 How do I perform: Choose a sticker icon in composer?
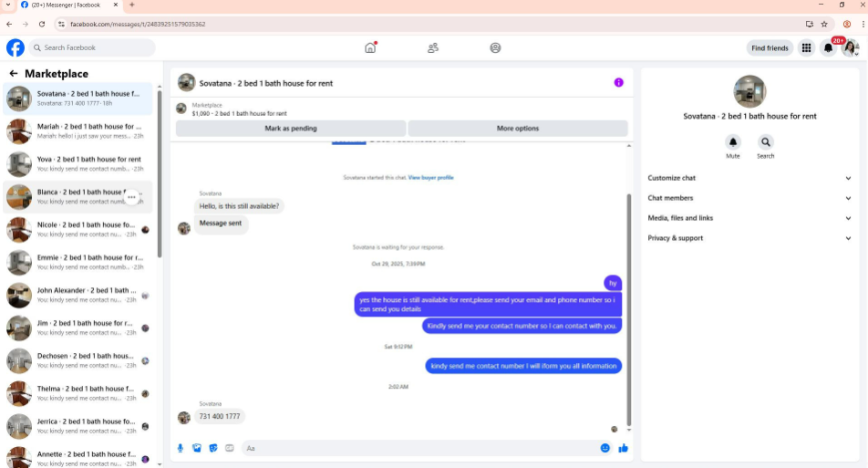tap(213, 448)
